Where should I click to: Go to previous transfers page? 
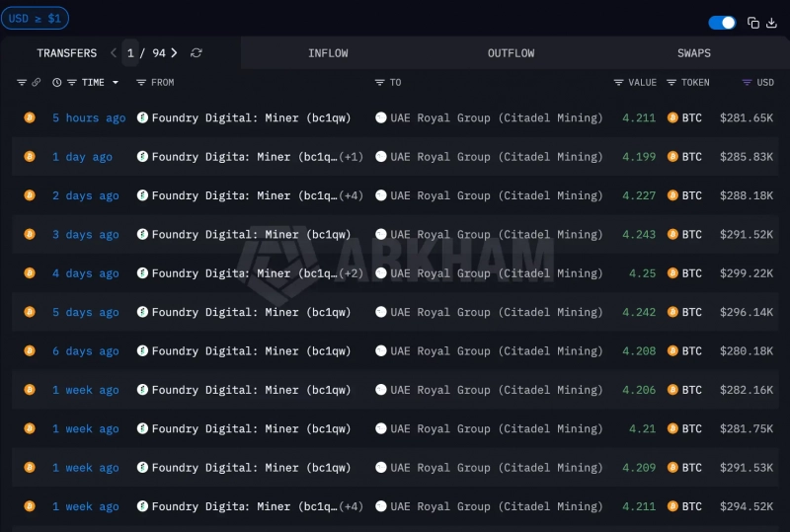pyautogui.click(x=114, y=53)
